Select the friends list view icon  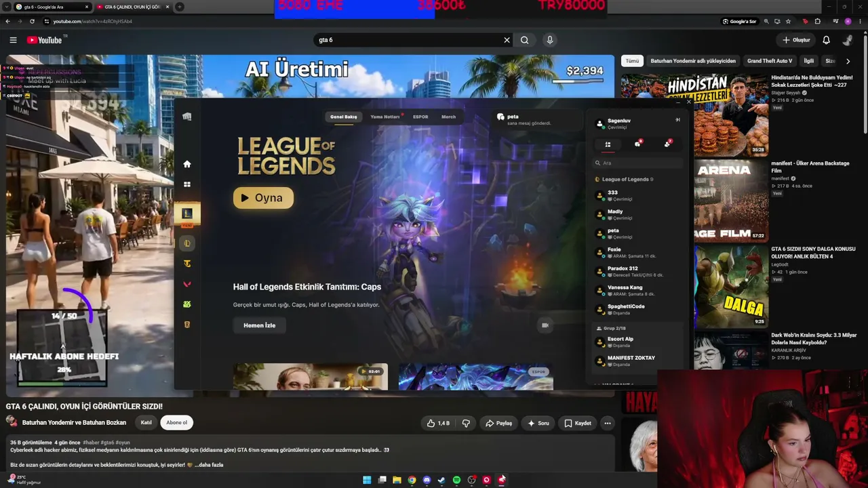[x=608, y=144]
